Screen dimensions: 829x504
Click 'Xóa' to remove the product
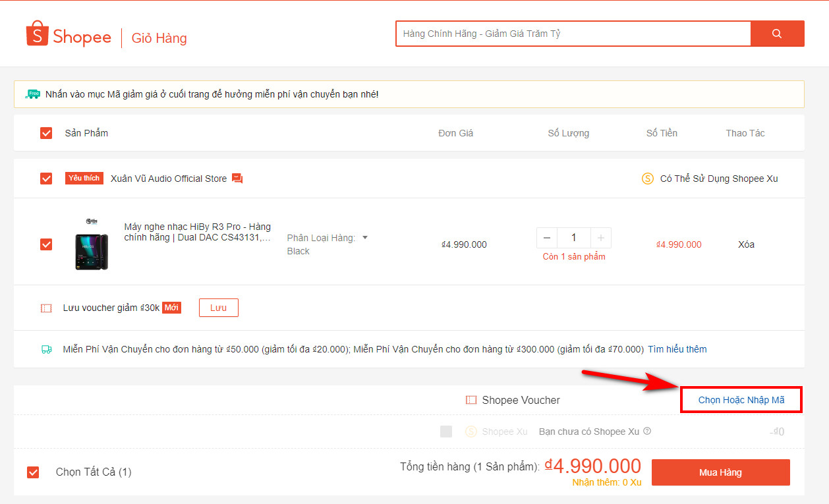(x=746, y=244)
